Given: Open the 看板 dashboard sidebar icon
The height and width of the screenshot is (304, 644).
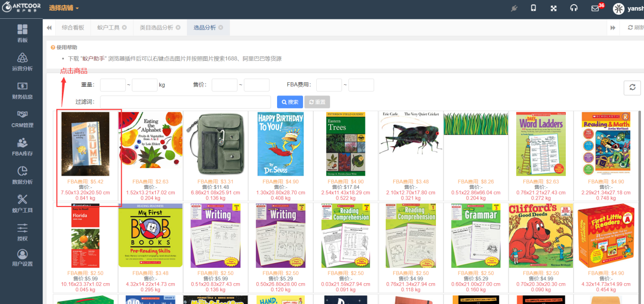Looking at the screenshot, I should click(22, 33).
